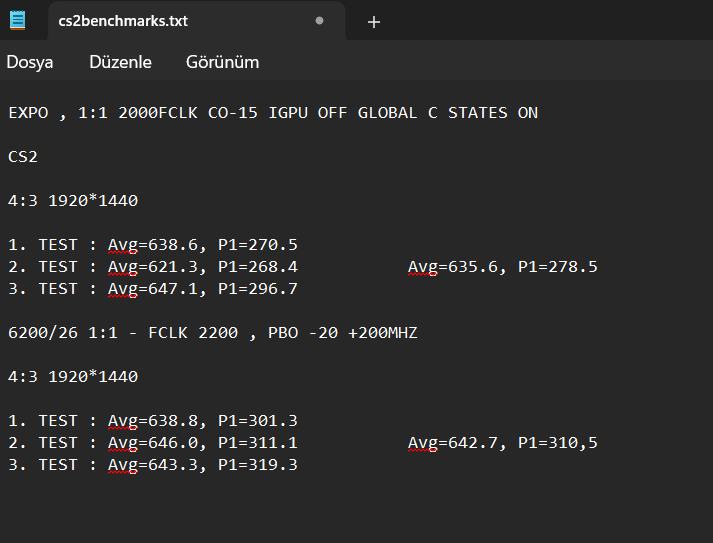Select the cs2benchmarks.txt tab
This screenshot has width=713, height=543.
[196, 21]
